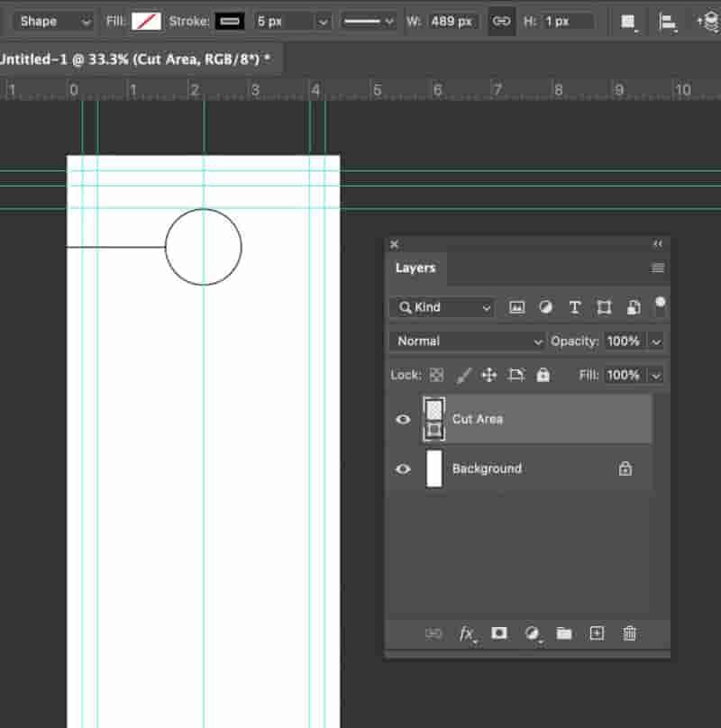721x728 pixels.
Task: Expand the Opacity slider dropdown arrow
Action: click(655, 341)
